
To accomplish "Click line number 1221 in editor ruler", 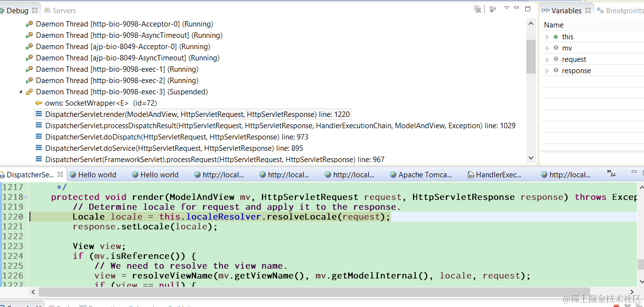I will [x=13, y=226].
